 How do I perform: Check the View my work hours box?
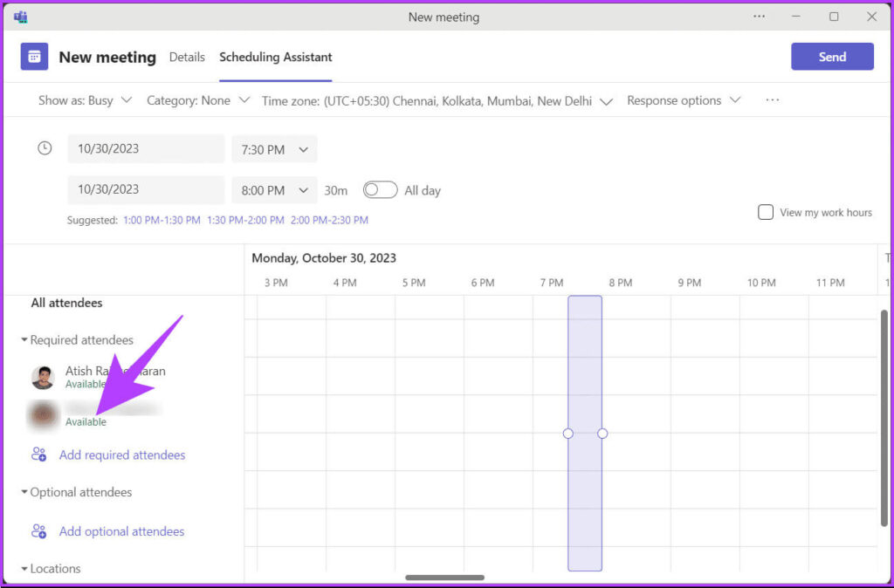[x=766, y=212]
